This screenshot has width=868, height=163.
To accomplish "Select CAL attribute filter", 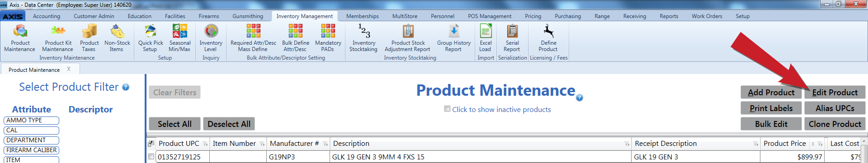I will (31, 130).
